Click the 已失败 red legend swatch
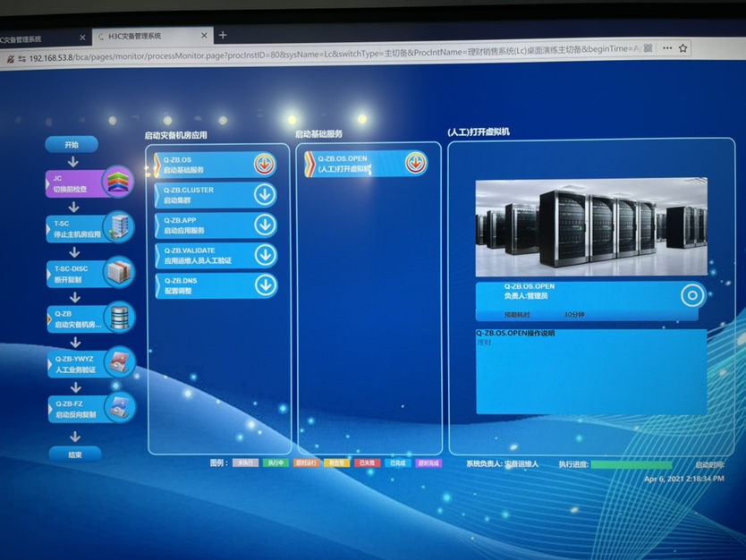746x560 pixels. 368,462
